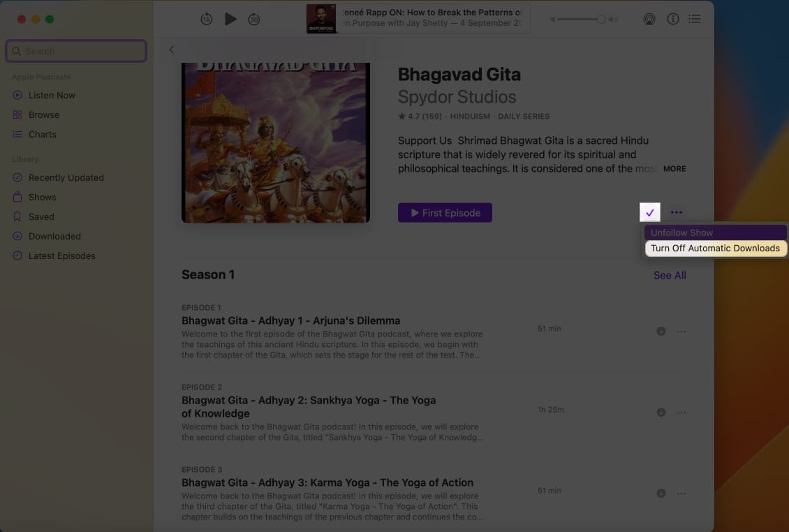
Task: Go back with the chevron arrow
Action: [172, 50]
